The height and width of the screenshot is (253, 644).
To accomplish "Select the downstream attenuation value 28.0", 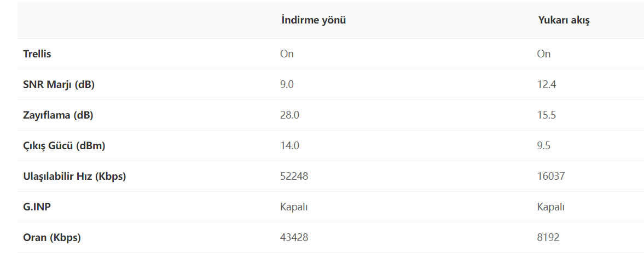I will tap(290, 115).
